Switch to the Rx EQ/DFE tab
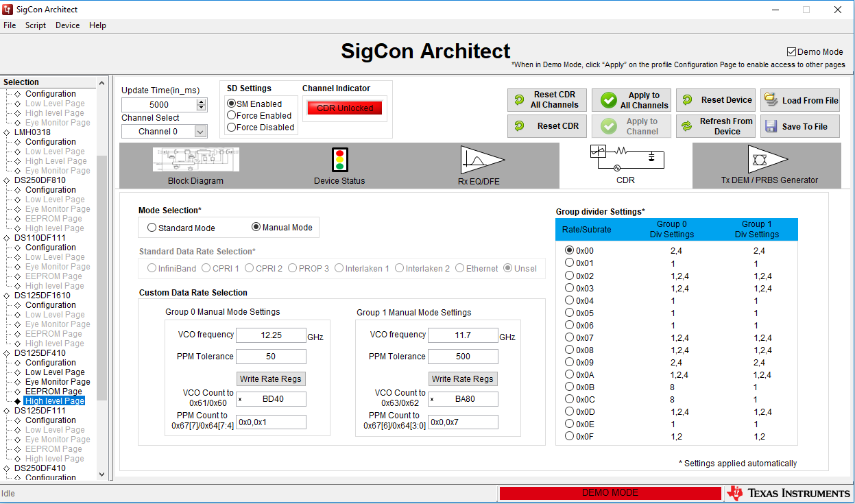Viewport: 855px width, 504px height. pyautogui.click(x=481, y=166)
